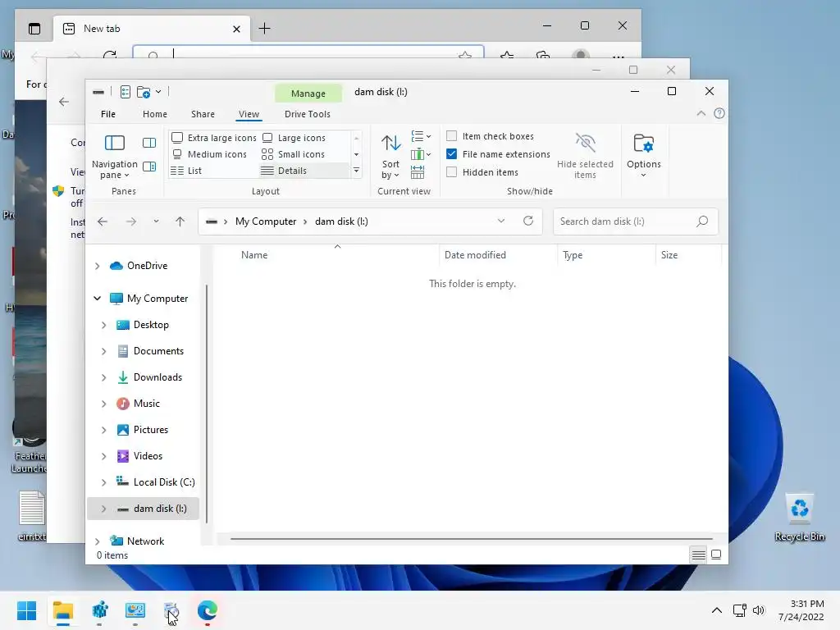The image size is (840, 630).
Task: Collapse the ribbon with the chevron
Action: point(701,113)
